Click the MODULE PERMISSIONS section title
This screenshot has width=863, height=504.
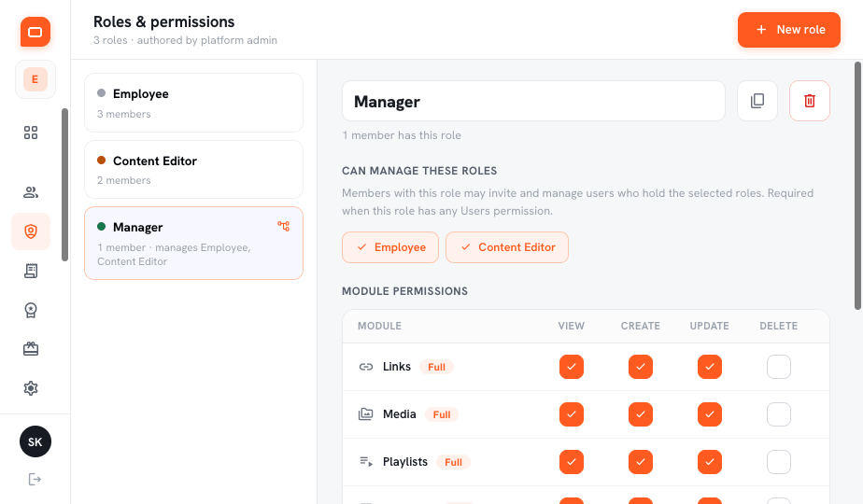pyautogui.click(x=405, y=291)
